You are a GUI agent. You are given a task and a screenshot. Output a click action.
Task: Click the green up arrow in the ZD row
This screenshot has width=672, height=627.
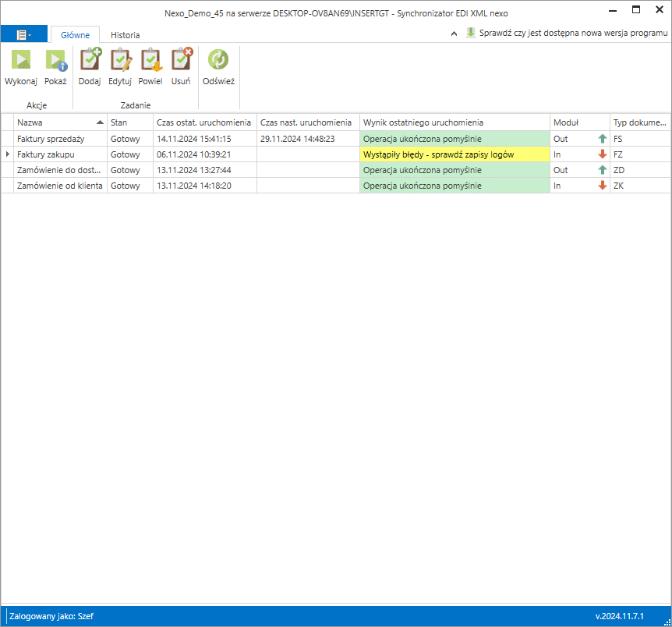click(602, 170)
